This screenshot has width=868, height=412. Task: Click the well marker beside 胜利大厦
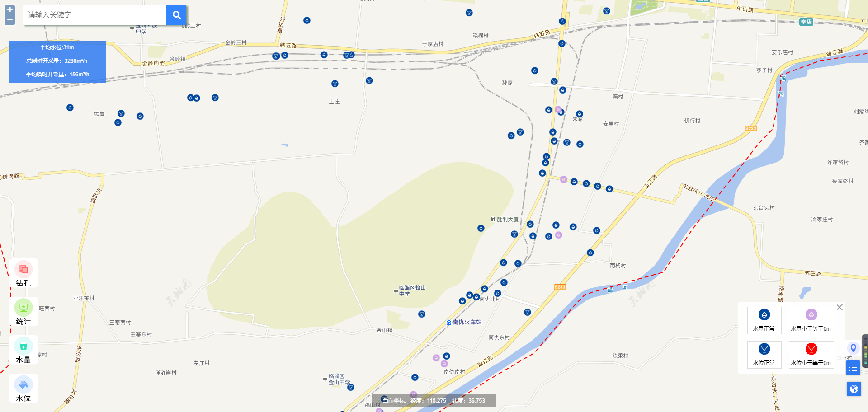coord(530,224)
